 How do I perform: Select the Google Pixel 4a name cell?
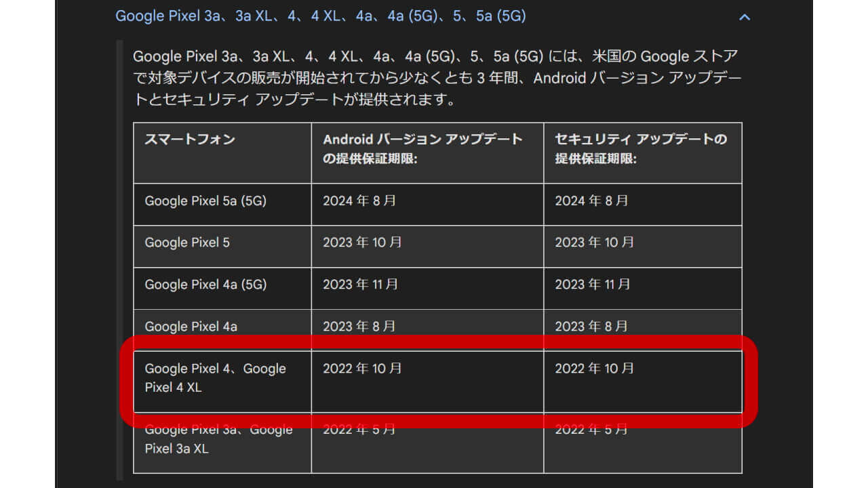(x=191, y=326)
